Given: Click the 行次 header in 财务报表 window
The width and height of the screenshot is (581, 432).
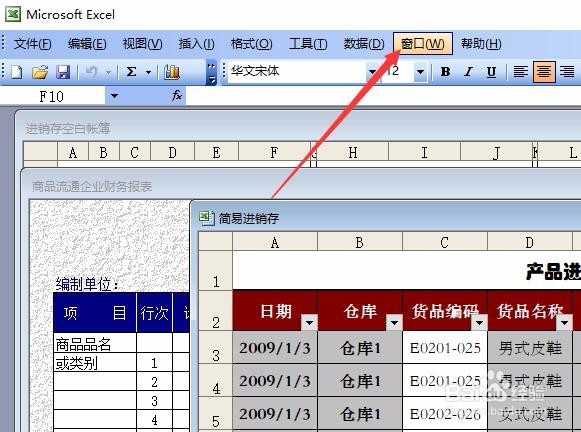Looking at the screenshot, I should [155, 313].
